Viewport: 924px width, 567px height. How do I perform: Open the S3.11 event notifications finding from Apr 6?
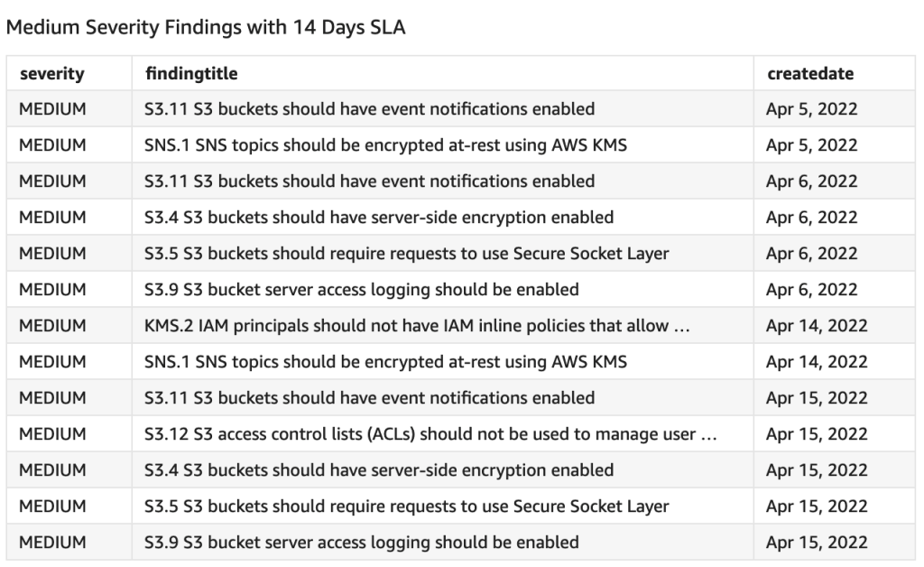(369, 181)
